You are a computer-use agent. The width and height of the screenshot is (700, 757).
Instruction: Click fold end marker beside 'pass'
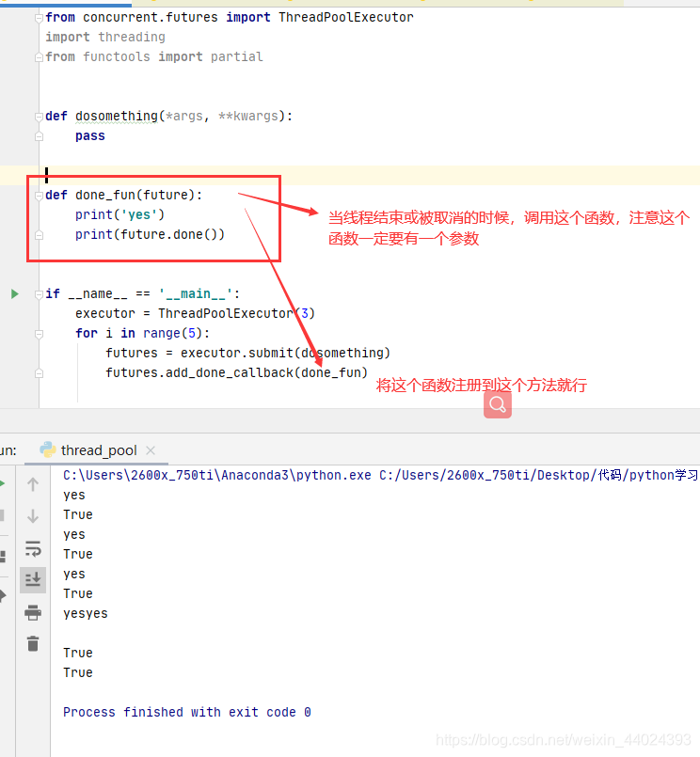40,136
